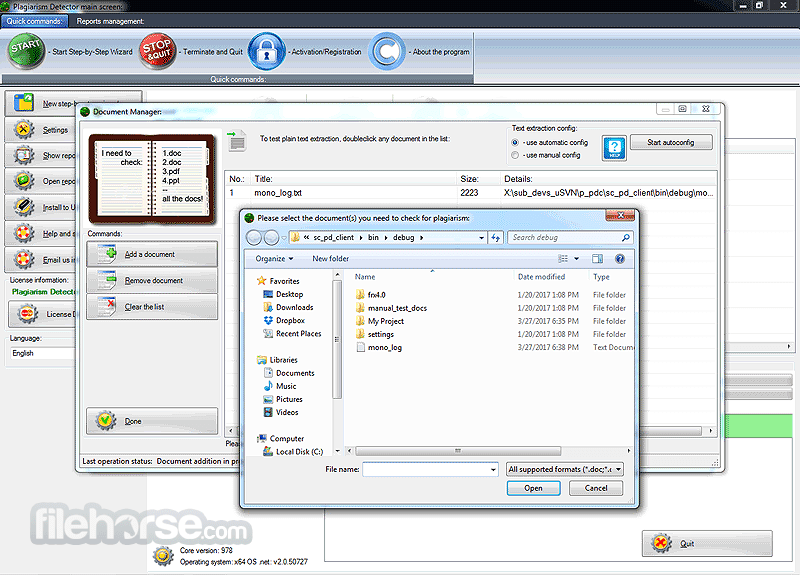The width and height of the screenshot is (800, 575).
Task: Switch to the Quick commands tab
Action: (34, 21)
